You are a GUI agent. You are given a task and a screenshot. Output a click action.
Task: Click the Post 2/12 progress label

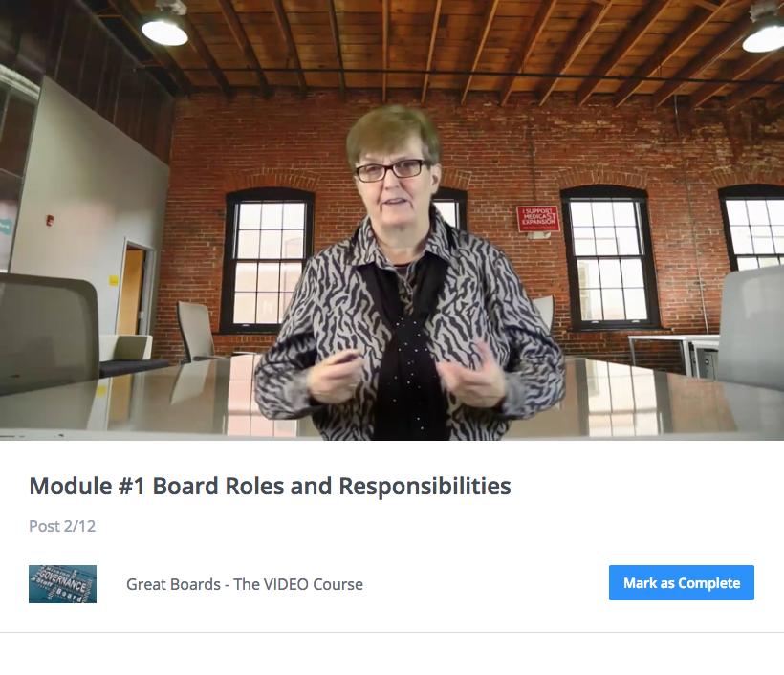62,526
